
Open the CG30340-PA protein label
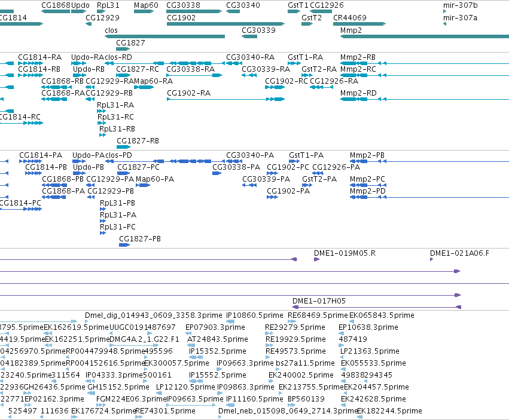pos(250,156)
